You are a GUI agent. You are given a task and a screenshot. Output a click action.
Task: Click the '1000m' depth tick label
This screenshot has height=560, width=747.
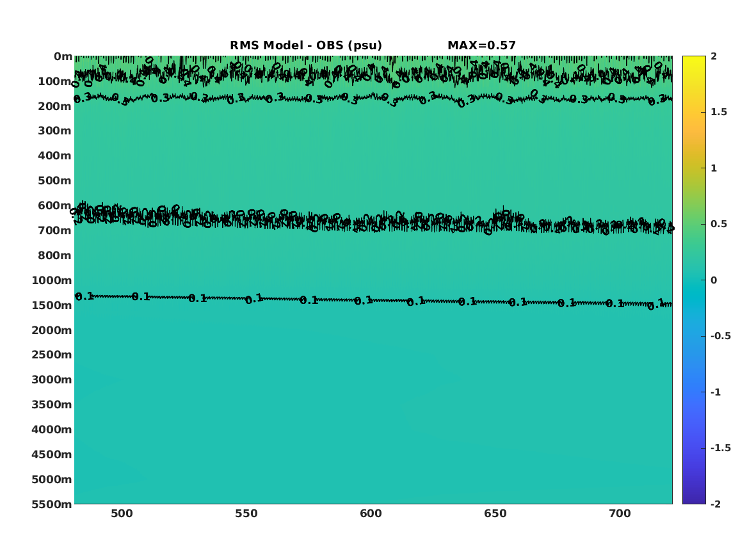(52, 280)
